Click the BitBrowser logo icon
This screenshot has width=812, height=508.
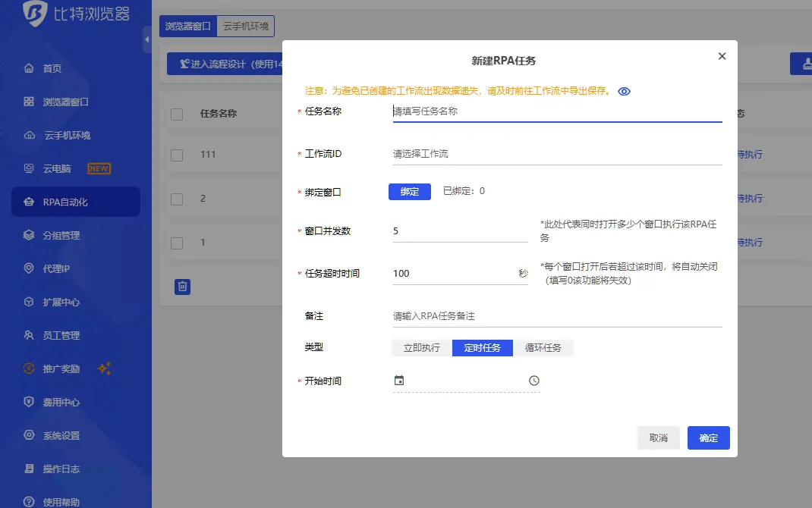[x=35, y=13]
